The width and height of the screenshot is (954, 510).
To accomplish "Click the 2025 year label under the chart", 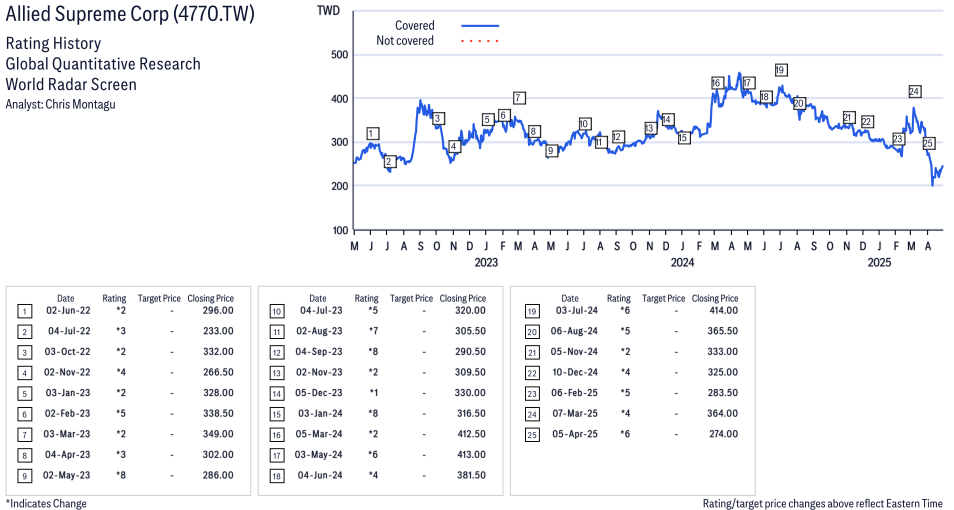I will click(x=879, y=262).
